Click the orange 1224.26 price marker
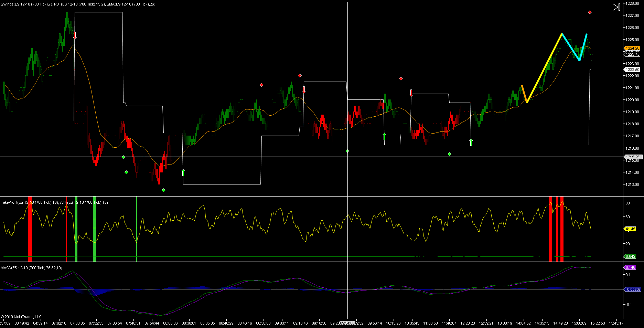Image resolution: width=644 pixels, height=328 pixels. 632,49
